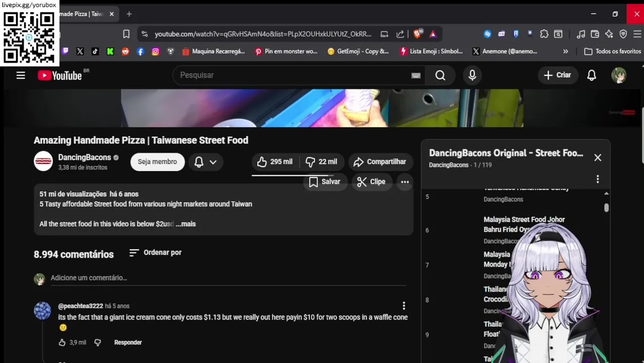Image resolution: width=644 pixels, height=363 pixels.
Task: Click the browser URL address bar
Action: [263, 34]
